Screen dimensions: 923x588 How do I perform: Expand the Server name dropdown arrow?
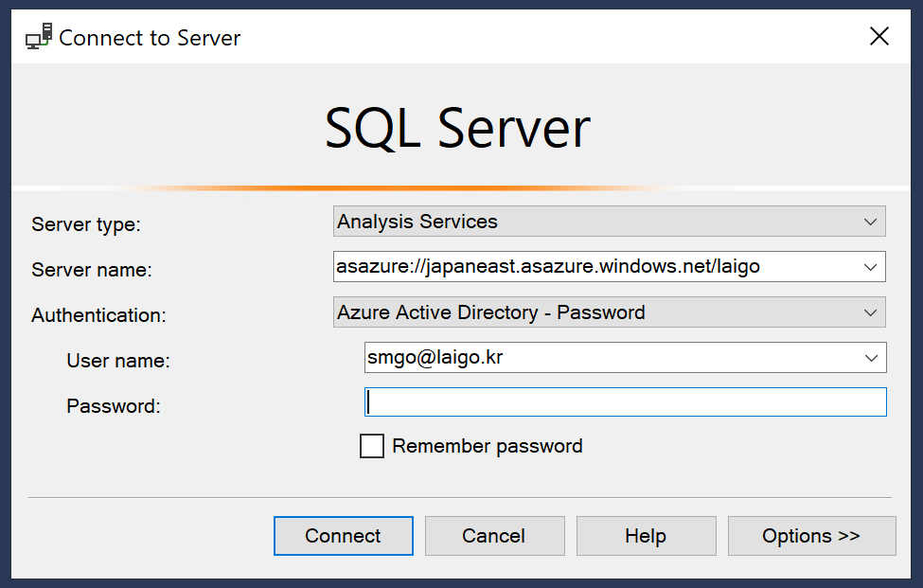pyautogui.click(x=870, y=267)
